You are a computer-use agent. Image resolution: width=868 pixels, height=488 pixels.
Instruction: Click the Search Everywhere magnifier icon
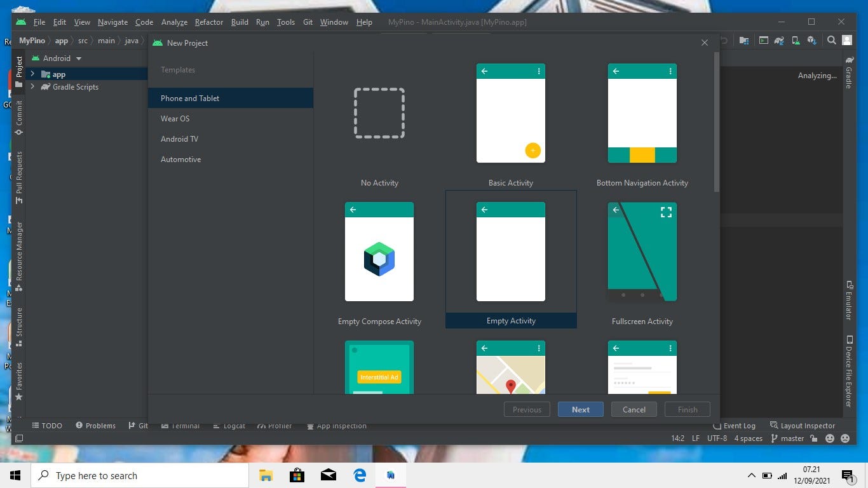coord(831,39)
